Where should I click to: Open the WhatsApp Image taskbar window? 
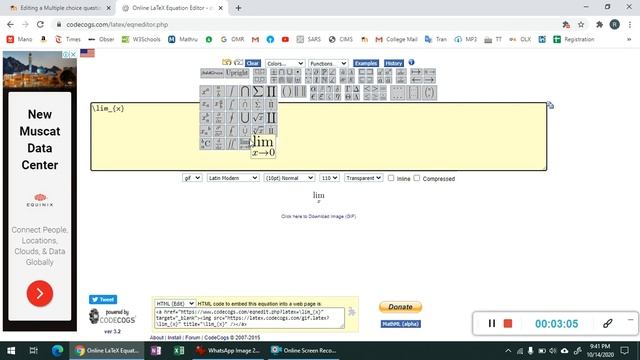[228, 351]
